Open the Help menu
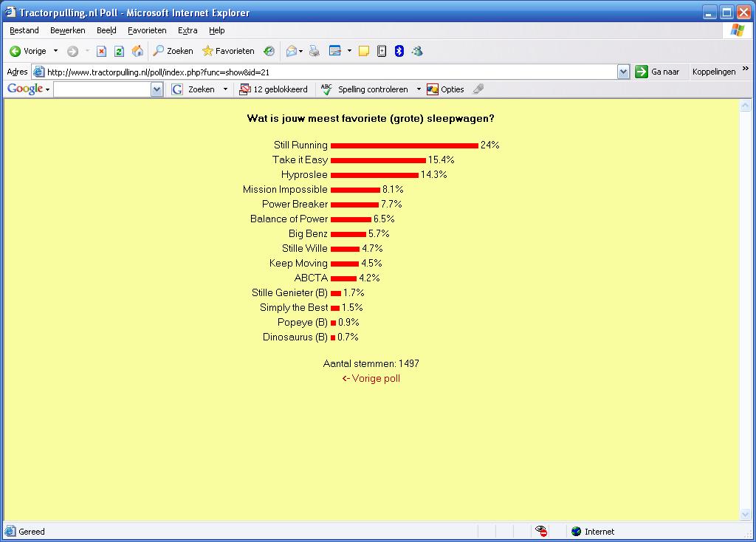Image resolution: width=756 pixels, height=542 pixels. [x=217, y=30]
